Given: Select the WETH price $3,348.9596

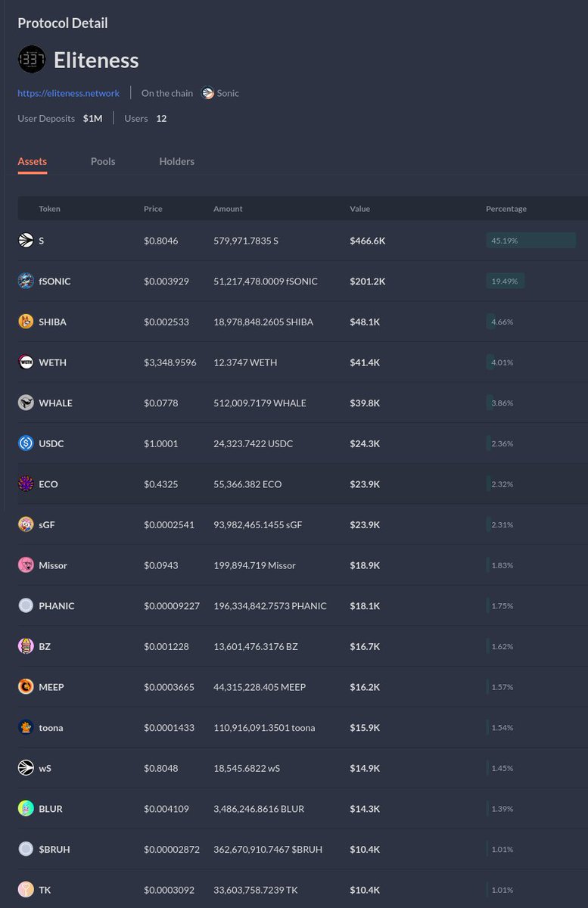Looking at the screenshot, I should pyautogui.click(x=170, y=362).
